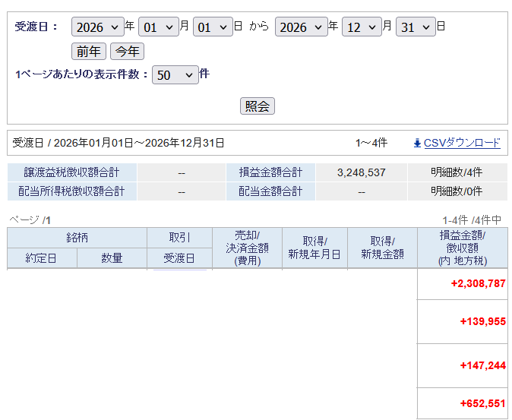The width and height of the screenshot is (512, 420).
Task: Open the start year 2026 dropdown
Action: point(98,27)
